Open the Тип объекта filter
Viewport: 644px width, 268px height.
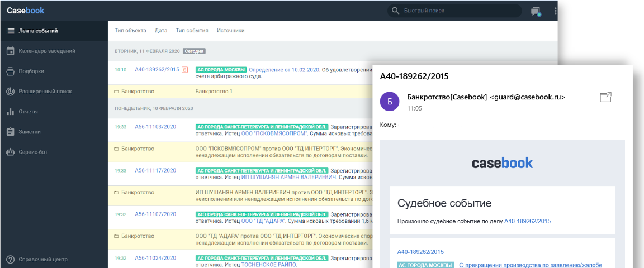click(131, 30)
